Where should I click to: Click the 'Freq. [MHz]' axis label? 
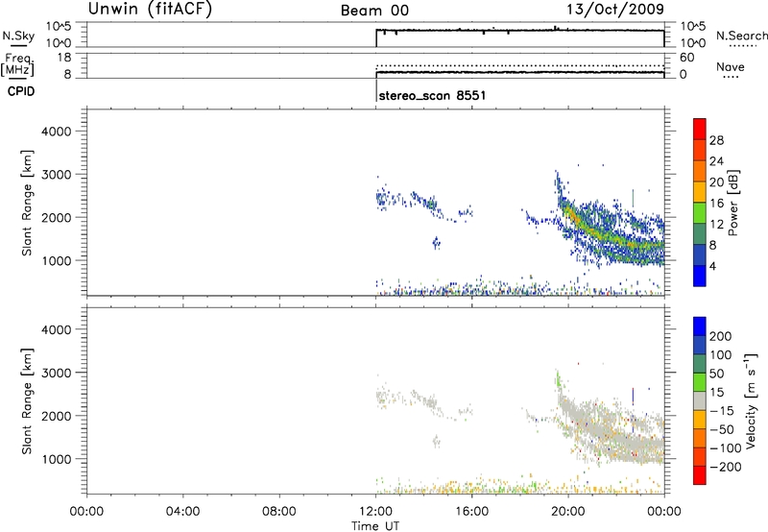(19, 65)
